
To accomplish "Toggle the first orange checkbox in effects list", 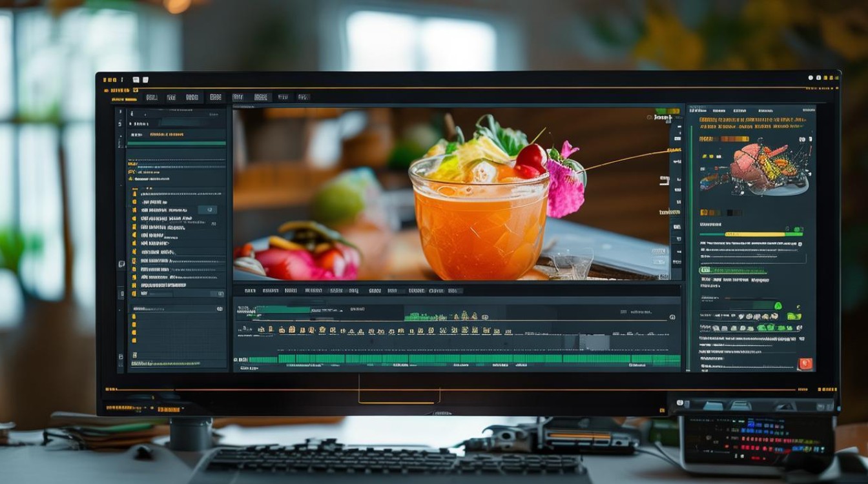I will point(134,193).
